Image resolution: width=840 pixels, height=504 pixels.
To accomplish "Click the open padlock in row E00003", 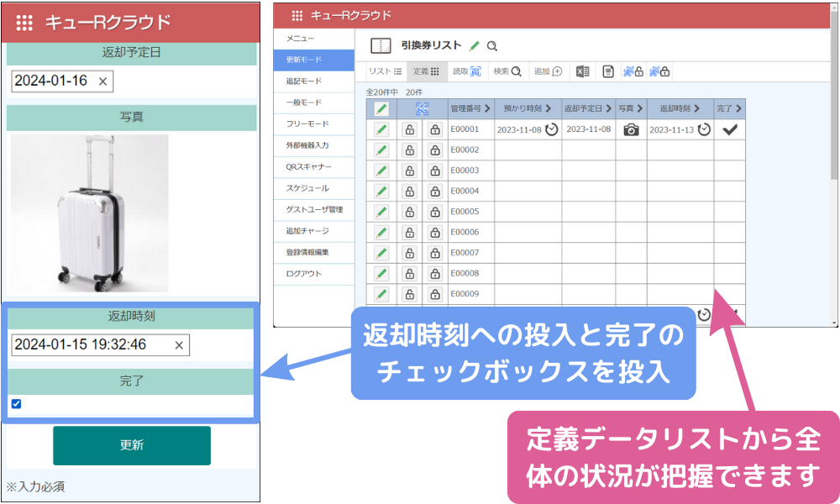I will (x=410, y=171).
